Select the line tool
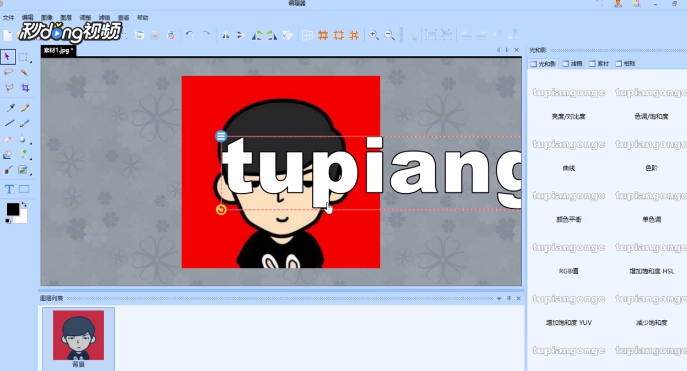Screen dimensions: 687x371 click(x=9, y=124)
